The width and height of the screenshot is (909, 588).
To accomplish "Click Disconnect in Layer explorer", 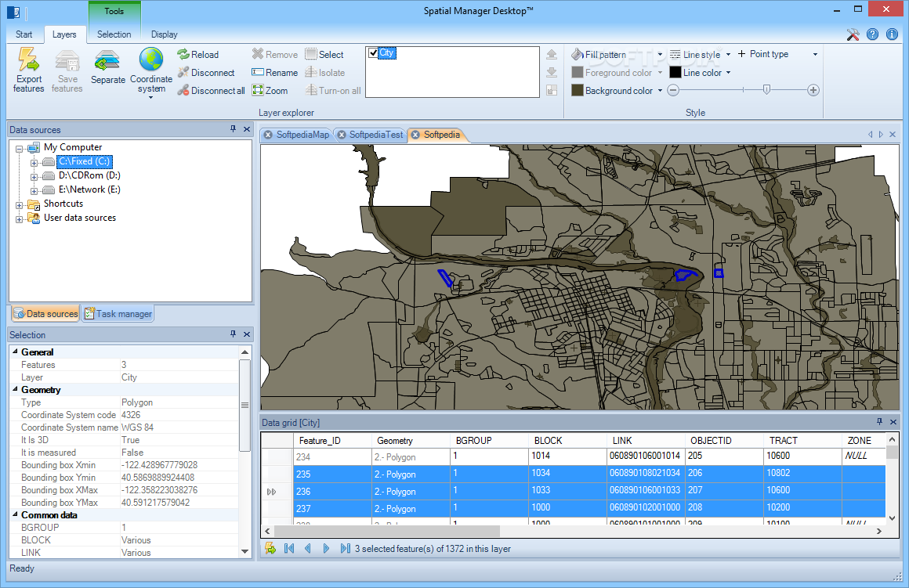I will (x=206, y=72).
